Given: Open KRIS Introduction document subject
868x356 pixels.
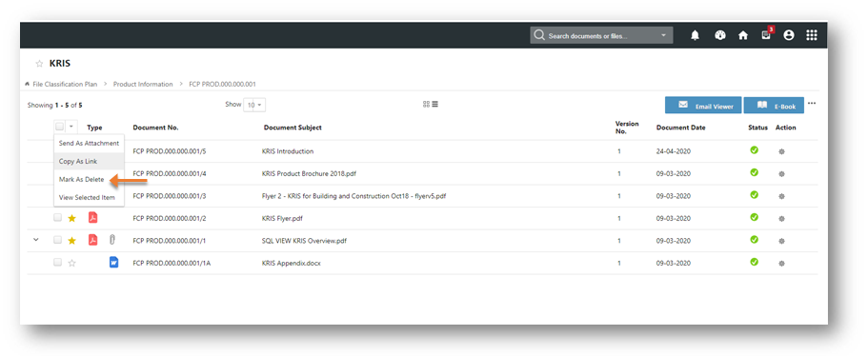Looking at the screenshot, I should pos(288,151).
